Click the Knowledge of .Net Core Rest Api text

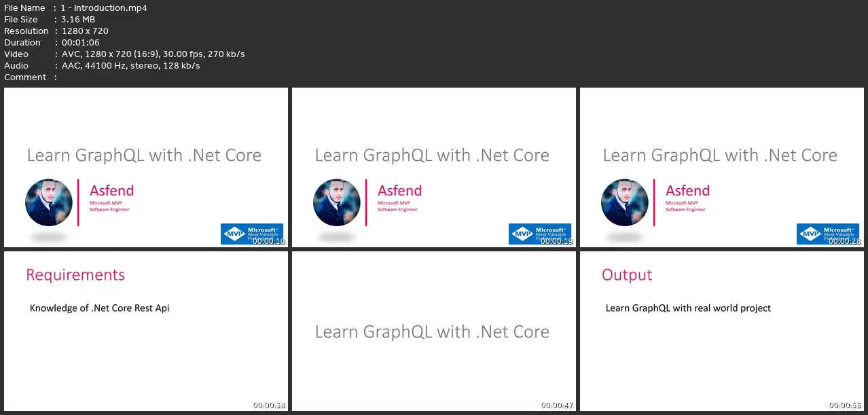[100, 308]
